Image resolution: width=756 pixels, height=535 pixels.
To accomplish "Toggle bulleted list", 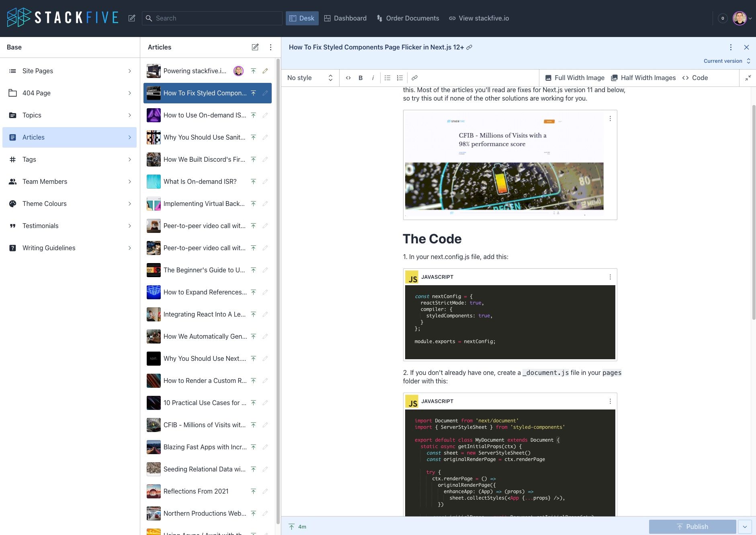I will 387,78.
